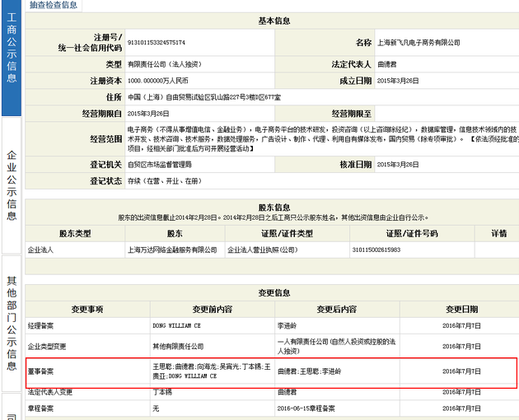Click the 经理备案 change item
519x420 pixels.
coord(40,325)
